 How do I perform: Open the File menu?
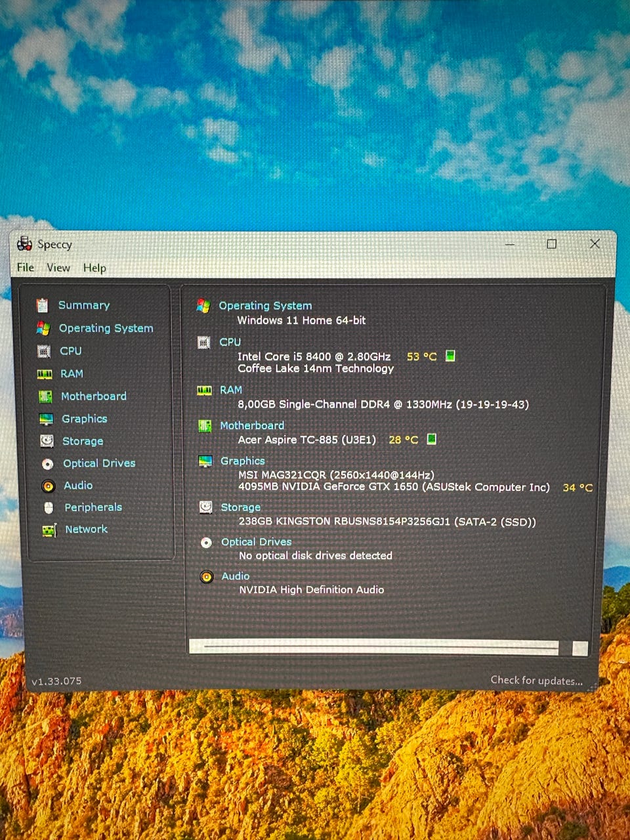pyautogui.click(x=26, y=267)
